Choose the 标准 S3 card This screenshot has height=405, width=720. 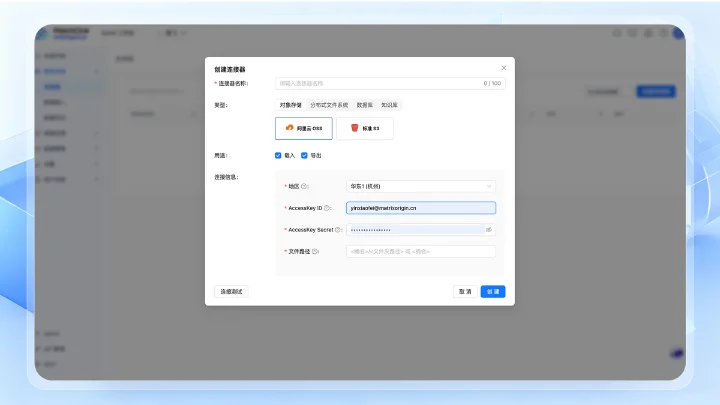(x=365, y=128)
